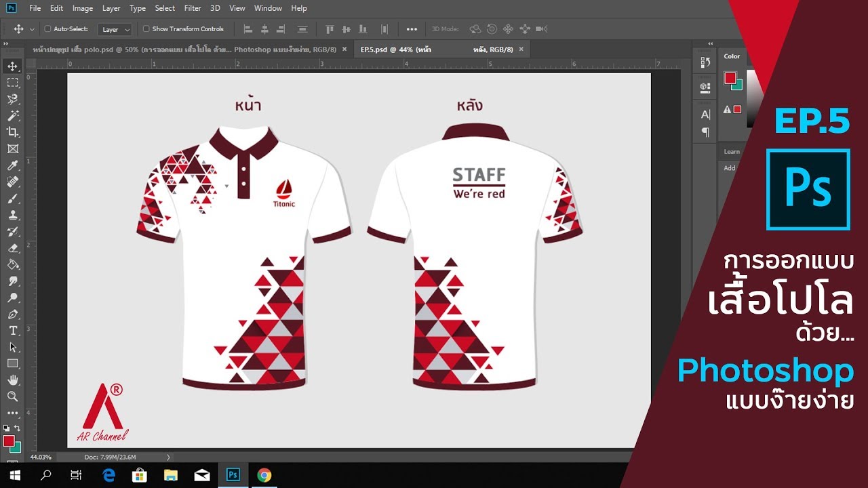Select the Move tool in the toolbox
868x488 pixels.
(x=13, y=66)
